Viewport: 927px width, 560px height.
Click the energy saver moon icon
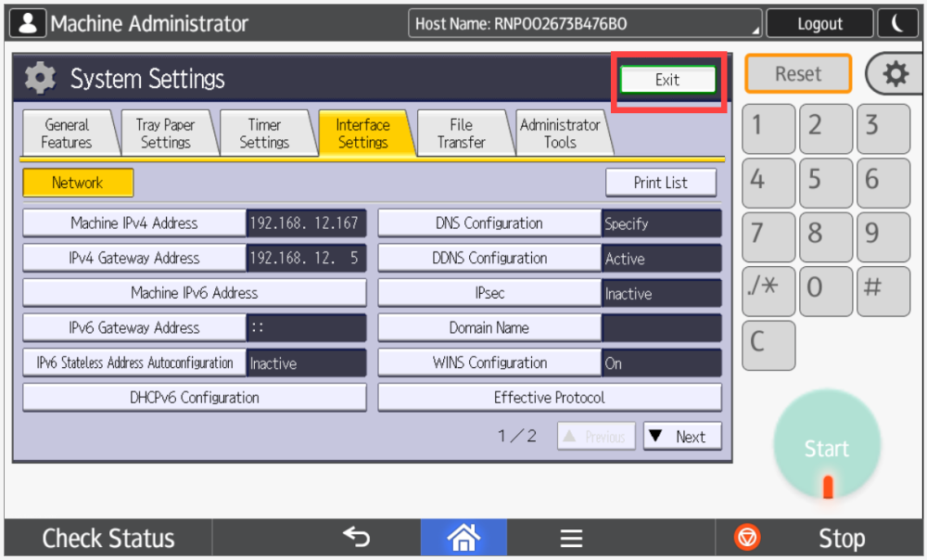click(897, 24)
